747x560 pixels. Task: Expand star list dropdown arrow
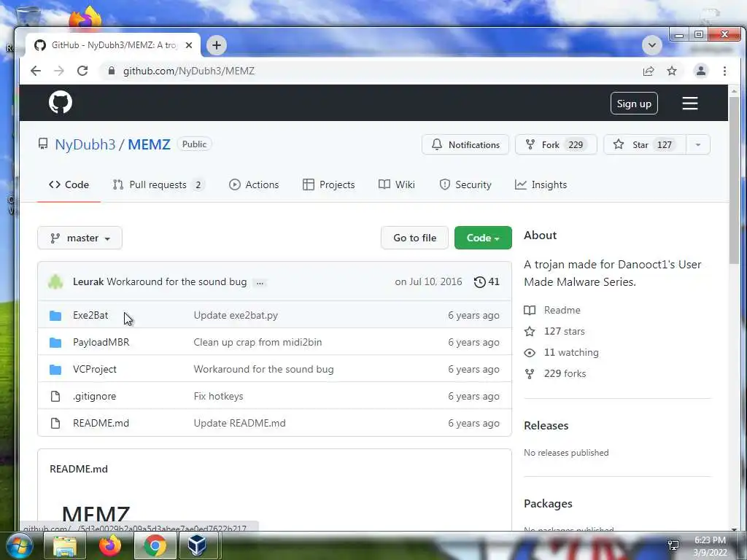click(x=698, y=145)
